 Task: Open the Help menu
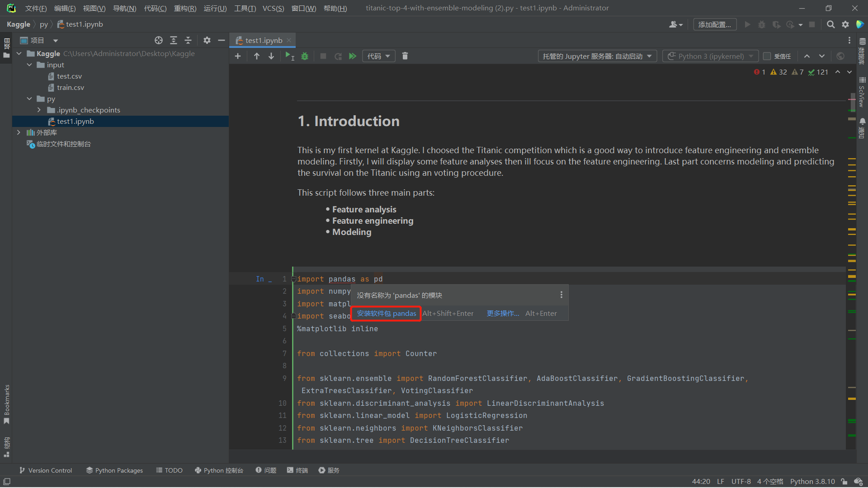[x=335, y=8]
